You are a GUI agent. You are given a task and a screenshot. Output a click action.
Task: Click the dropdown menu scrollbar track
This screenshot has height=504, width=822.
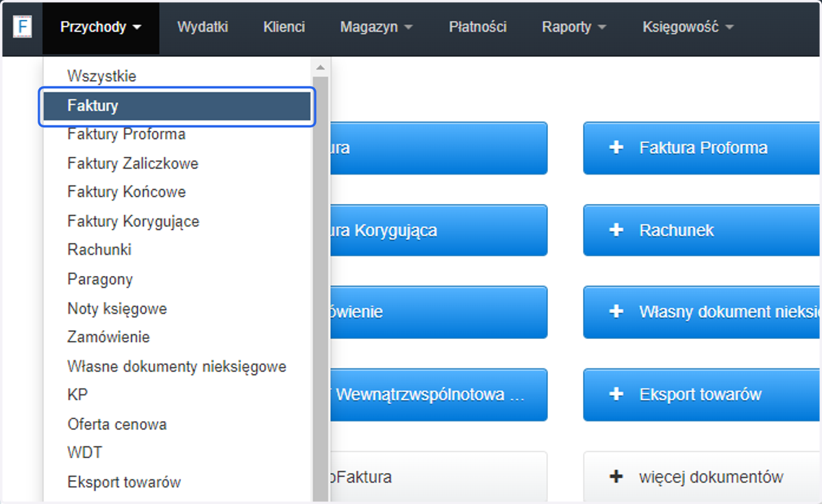point(320,288)
